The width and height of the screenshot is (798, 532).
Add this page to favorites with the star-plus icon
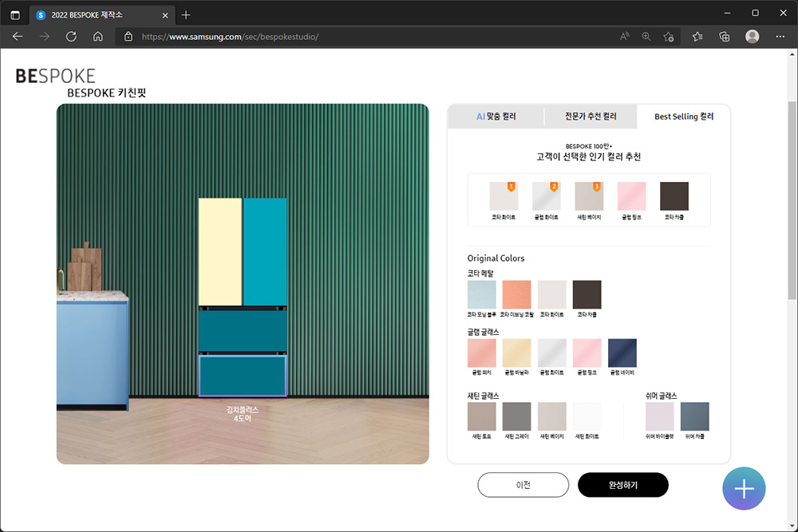coord(669,37)
